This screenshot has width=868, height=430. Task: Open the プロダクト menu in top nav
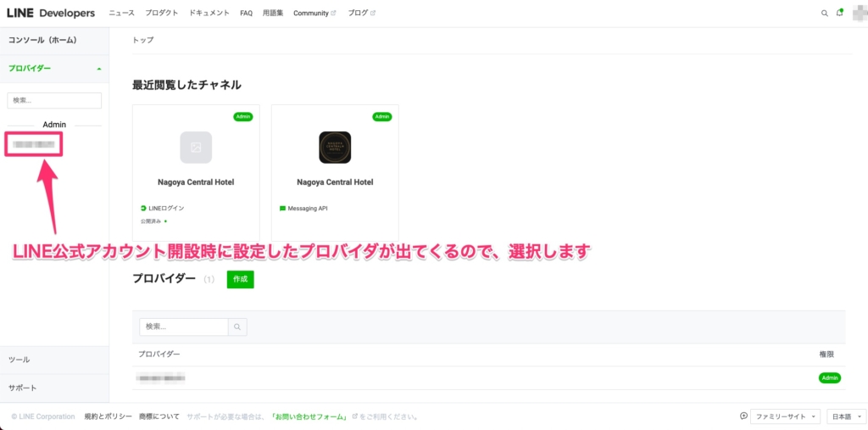coord(161,14)
